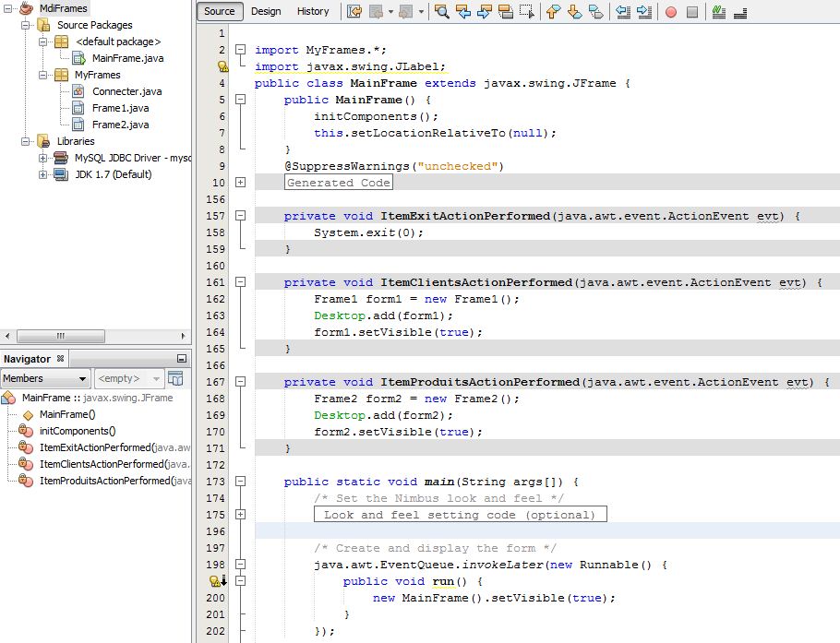The width and height of the screenshot is (840, 643).
Task: Click scroll right arrow in Projects panel
Action: point(183,336)
